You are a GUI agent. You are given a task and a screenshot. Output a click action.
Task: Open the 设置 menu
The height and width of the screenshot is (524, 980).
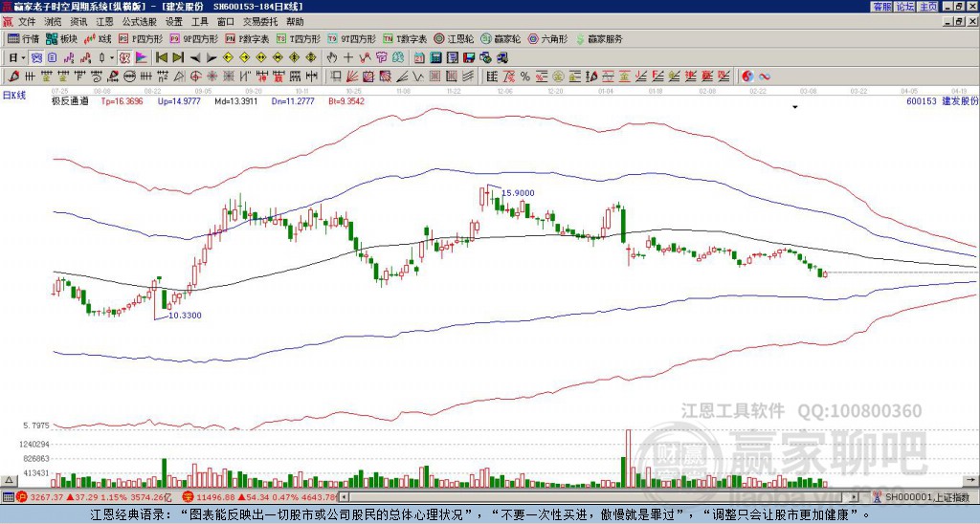tap(174, 22)
